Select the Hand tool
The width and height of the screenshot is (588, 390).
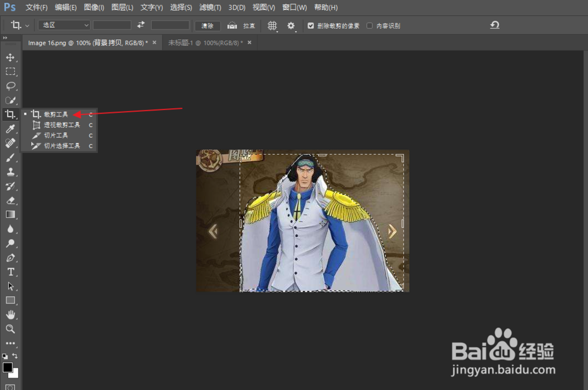[x=10, y=315]
